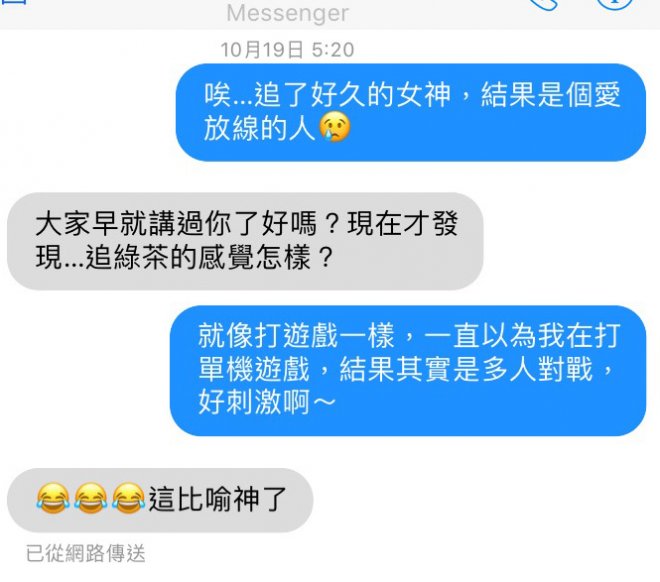Screen dimensions: 660x582
Task: Select the gray message 這比喻神了
Action: click(160, 500)
